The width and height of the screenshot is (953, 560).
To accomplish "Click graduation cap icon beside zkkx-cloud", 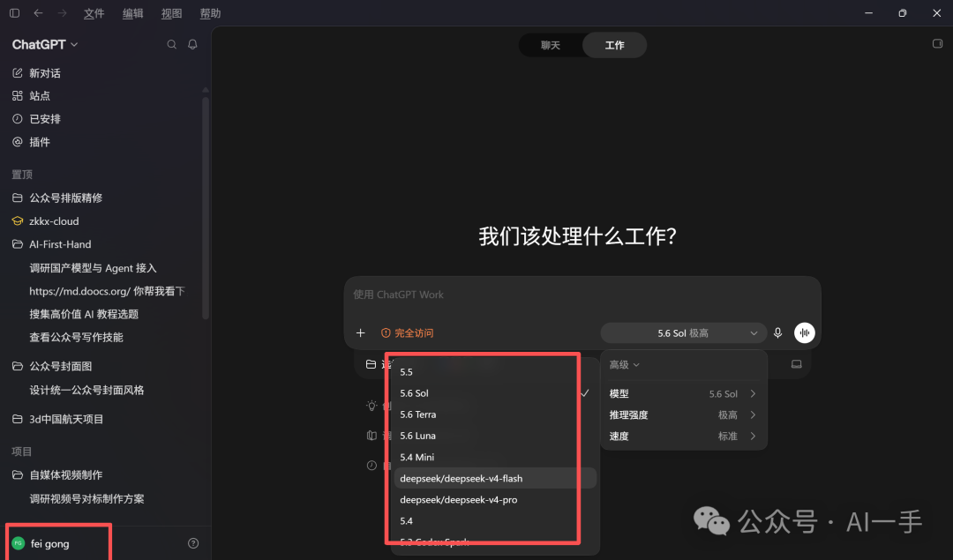I will click(x=18, y=221).
